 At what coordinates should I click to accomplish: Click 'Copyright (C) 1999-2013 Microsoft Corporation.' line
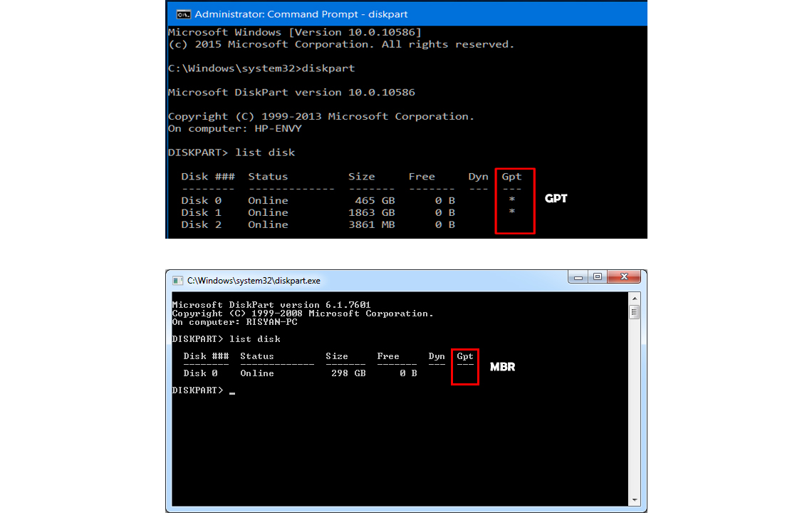pyautogui.click(x=321, y=117)
